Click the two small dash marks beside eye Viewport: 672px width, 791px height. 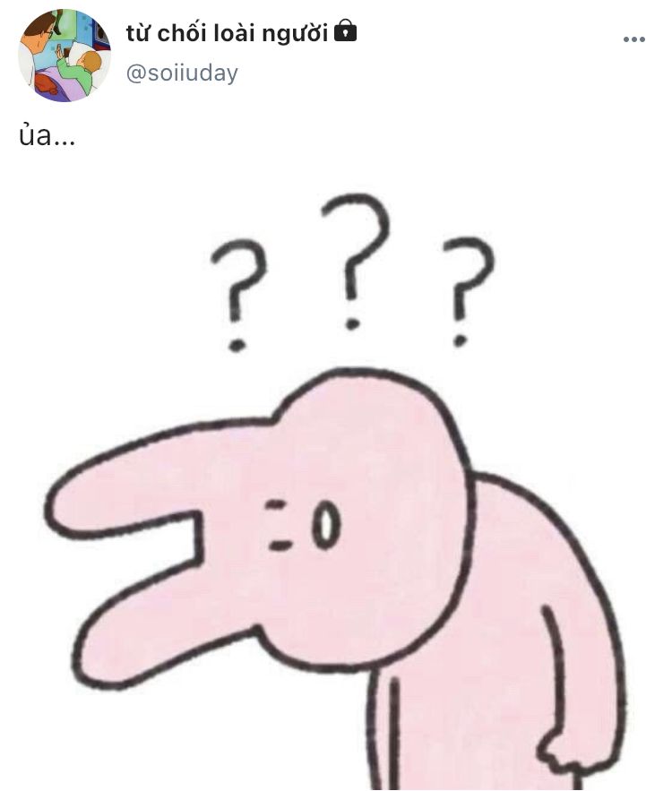(278, 525)
